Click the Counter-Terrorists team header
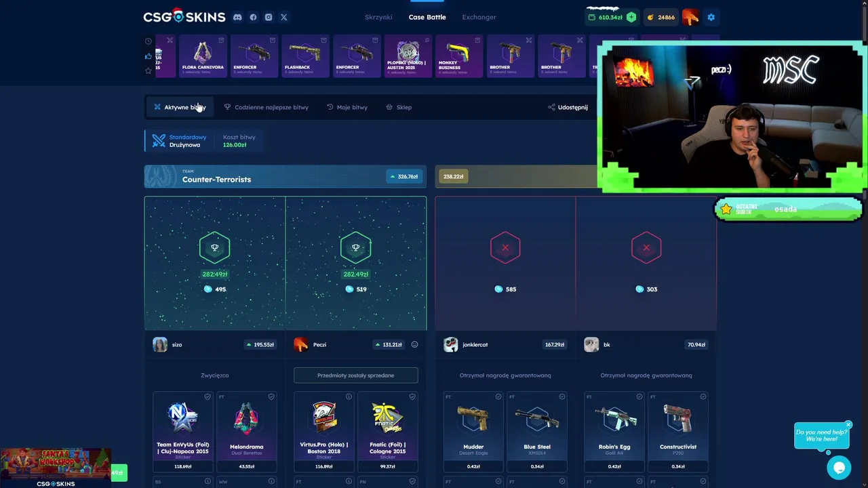Screen dimensions: 868x488 285,176
